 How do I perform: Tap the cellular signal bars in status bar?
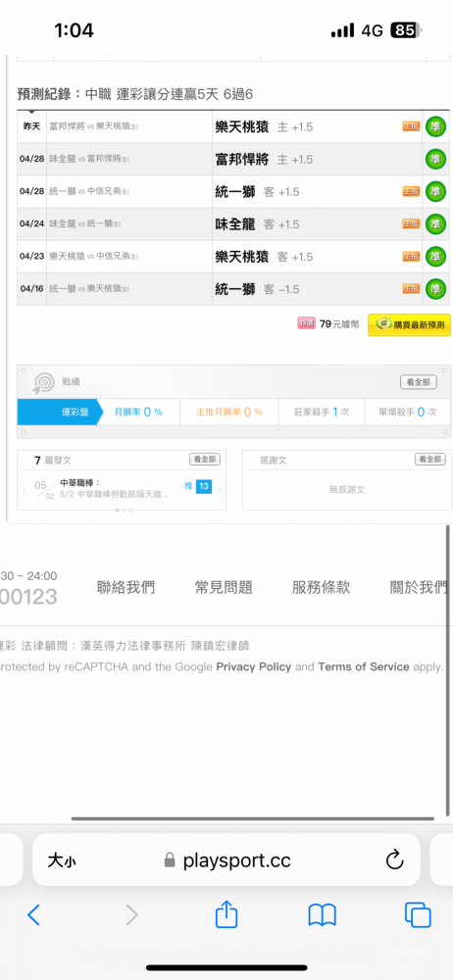coord(342,30)
